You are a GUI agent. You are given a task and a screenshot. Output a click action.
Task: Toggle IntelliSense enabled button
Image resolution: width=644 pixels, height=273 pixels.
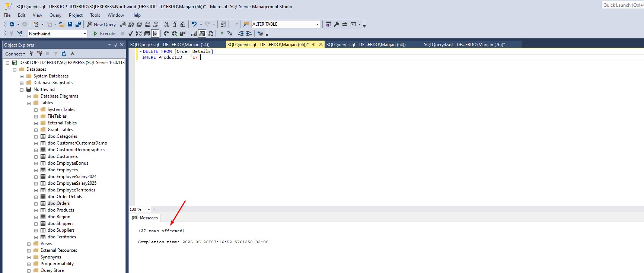click(155, 34)
